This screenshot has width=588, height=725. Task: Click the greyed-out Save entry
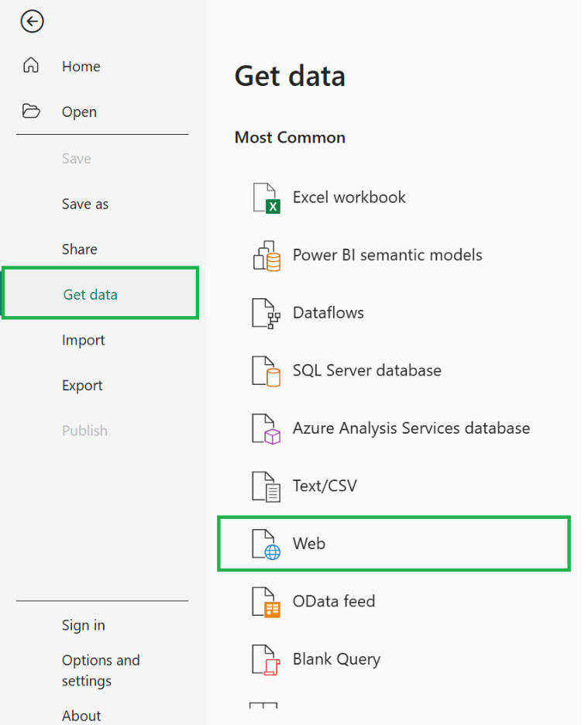pyautogui.click(x=77, y=159)
